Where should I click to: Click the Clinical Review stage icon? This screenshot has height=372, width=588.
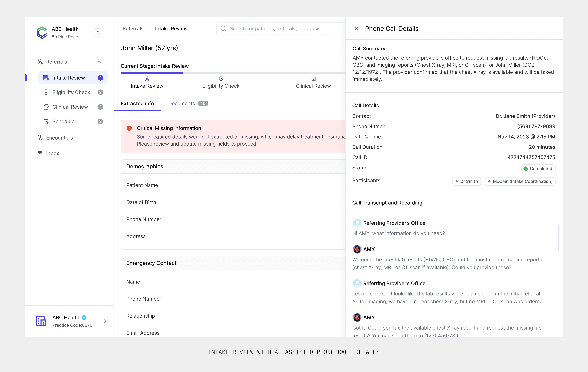point(313,79)
